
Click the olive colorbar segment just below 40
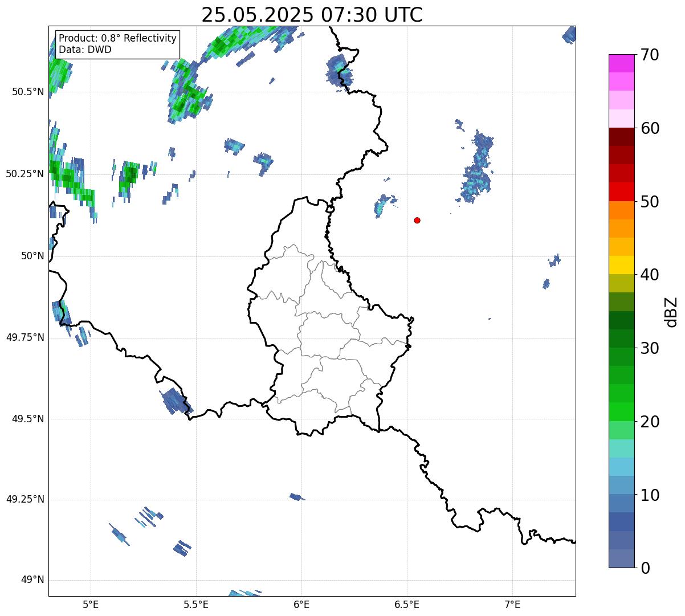(622, 283)
